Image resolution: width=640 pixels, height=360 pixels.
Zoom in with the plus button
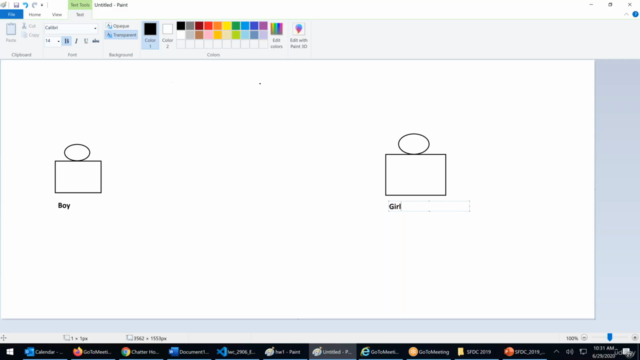click(x=634, y=338)
